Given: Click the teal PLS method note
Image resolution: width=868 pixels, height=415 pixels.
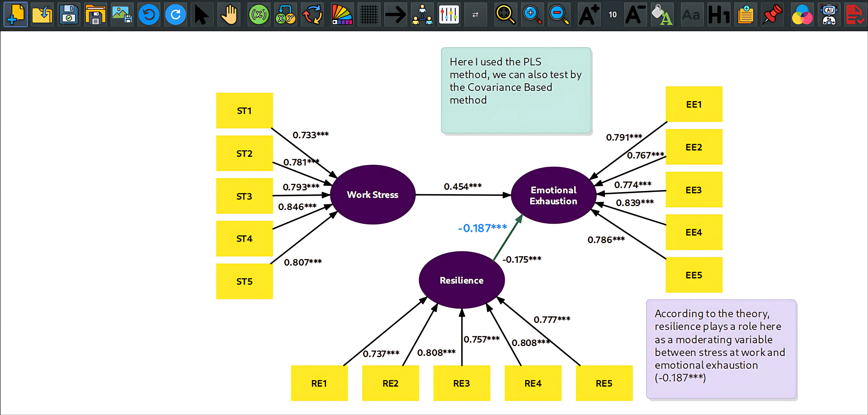Looking at the screenshot, I should click(x=516, y=90).
